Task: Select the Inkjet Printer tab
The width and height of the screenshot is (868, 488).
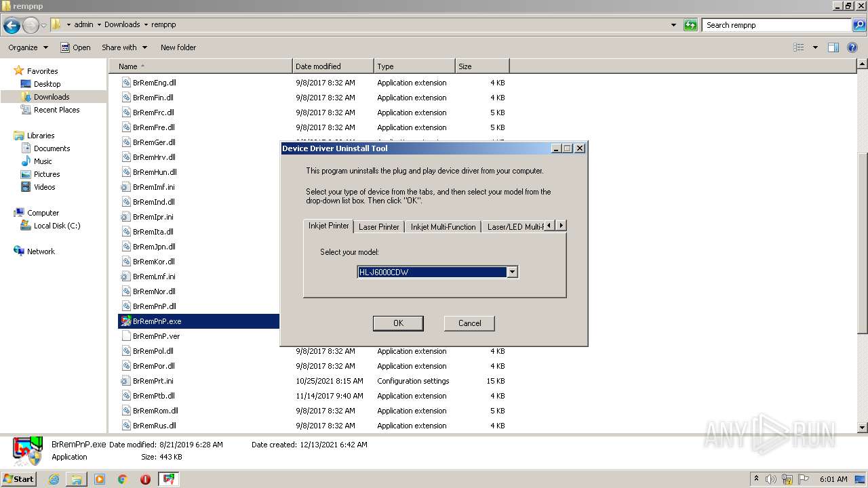Action: click(x=329, y=226)
